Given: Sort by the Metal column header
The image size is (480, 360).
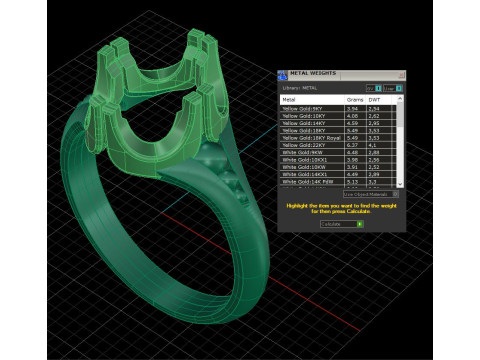Looking at the screenshot, I should tap(312, 100).
